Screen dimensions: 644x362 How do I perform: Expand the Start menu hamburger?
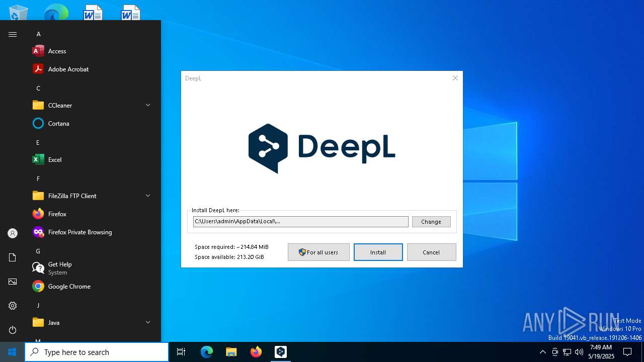[x=13, y=34]
